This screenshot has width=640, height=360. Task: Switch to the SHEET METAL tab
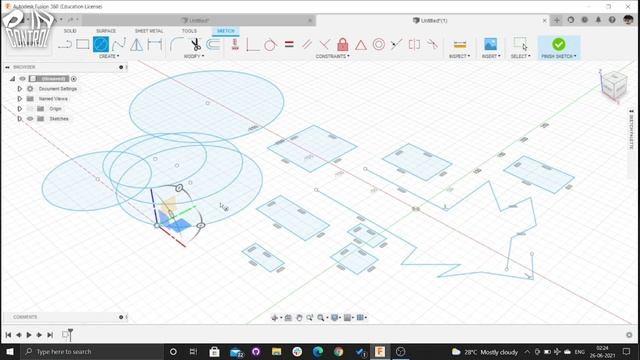(x=149, y=31)
